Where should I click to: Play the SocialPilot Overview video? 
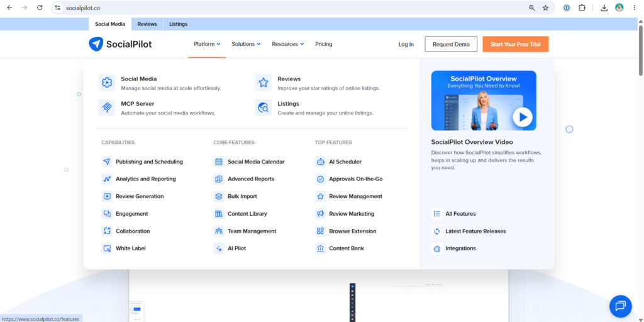(x=523, y=118)
